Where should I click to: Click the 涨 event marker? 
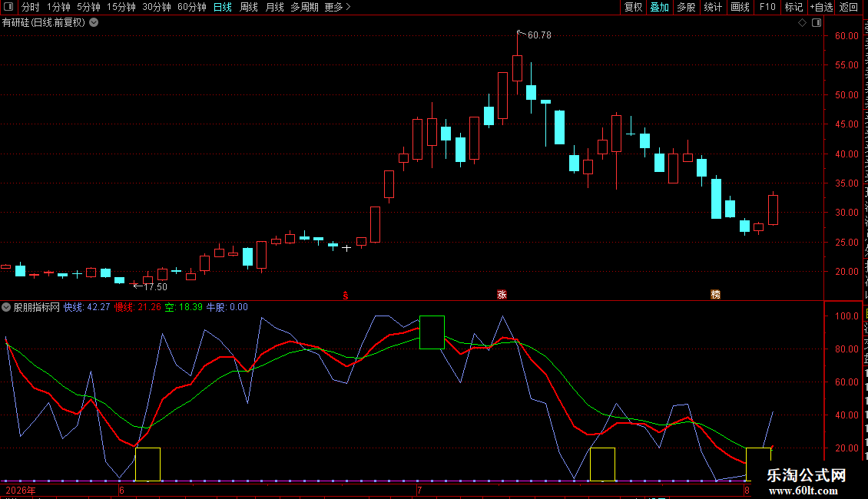coord(502,295)
